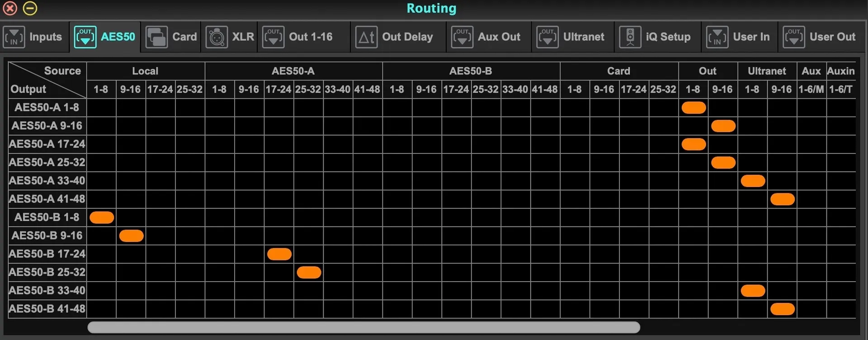Toggle AES50-B 1-8 routing from Local 1-8
The height and width of the screenshot is (340, 868).
102,217
